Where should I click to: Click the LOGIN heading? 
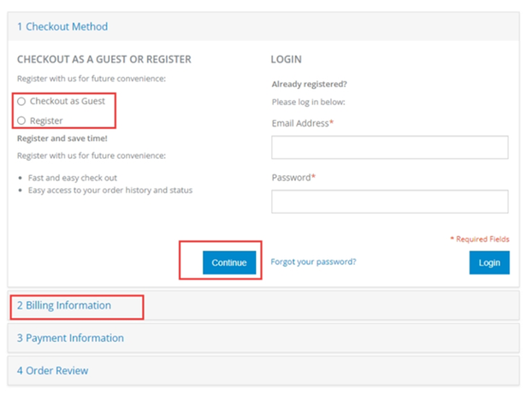[286, 60]
